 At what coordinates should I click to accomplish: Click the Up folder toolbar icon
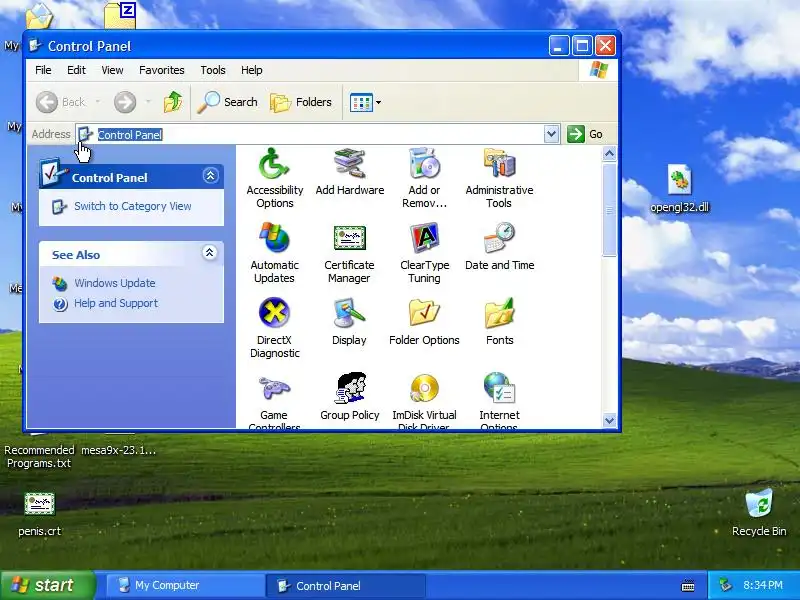coord(173,102)
